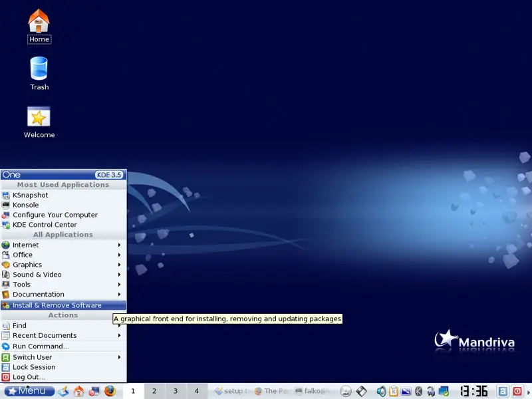Expand the Tools submenu arrow
Viewport: 532px width, 399px height.
pyautogui.click(x=120, y=285)
